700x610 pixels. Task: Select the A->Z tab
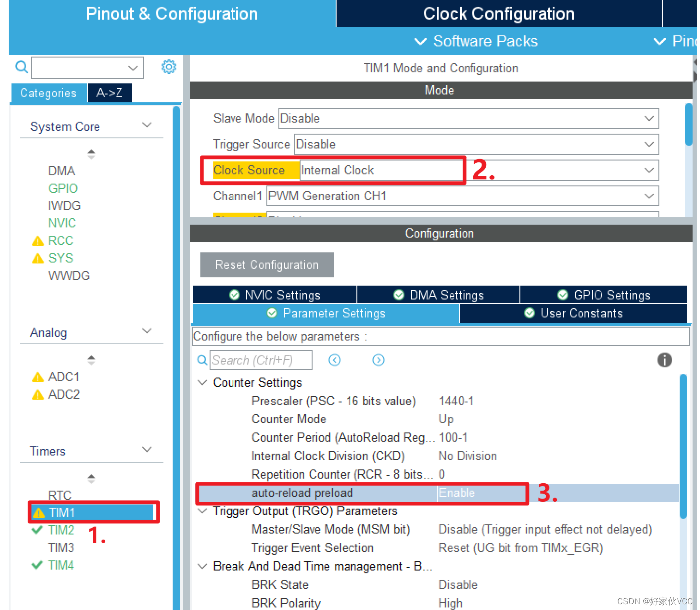coord(110,93)
